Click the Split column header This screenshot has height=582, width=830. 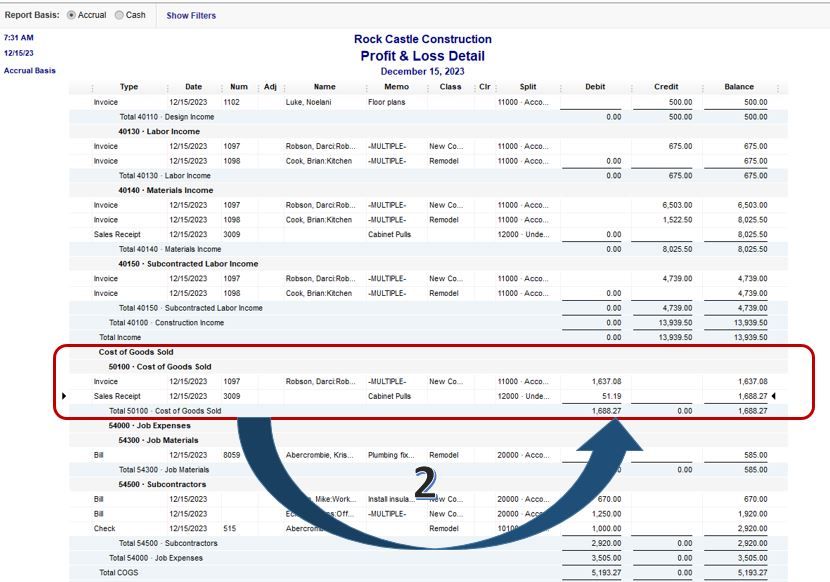click(x=528, y=87)
